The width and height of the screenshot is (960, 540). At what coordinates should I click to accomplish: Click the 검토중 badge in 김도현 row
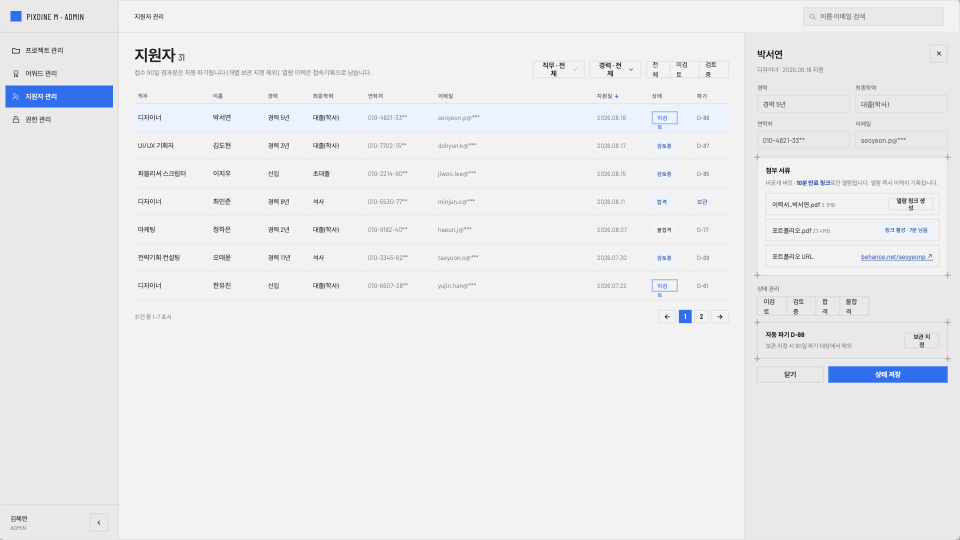[x=664, y=146]
